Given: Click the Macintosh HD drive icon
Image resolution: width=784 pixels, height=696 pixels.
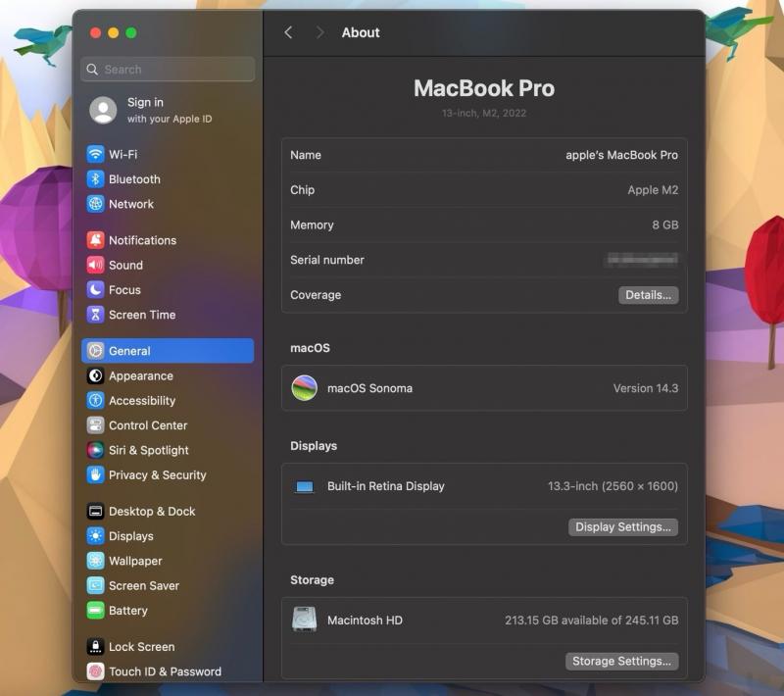Looking at the screenshot, I should click(x=304, y=620).
